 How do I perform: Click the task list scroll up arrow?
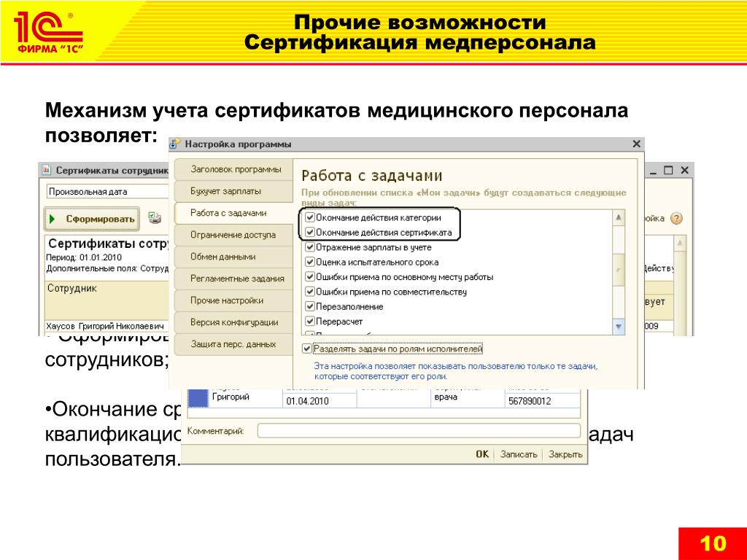[x=619, y=217]
